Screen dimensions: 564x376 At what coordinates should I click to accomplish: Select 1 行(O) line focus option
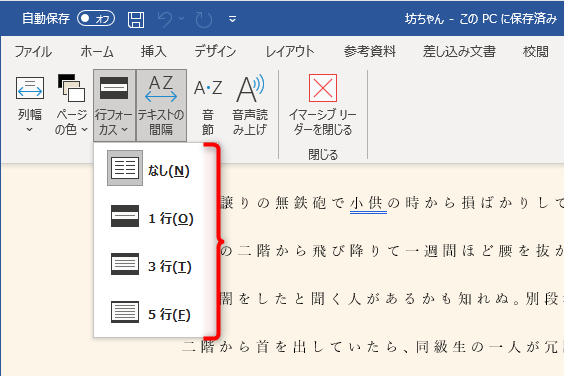(149, 217)
